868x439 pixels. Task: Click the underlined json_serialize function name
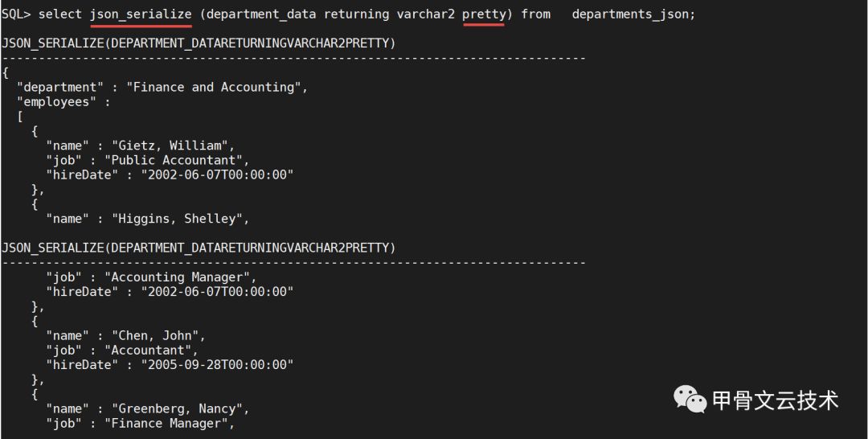click(141, 14)
